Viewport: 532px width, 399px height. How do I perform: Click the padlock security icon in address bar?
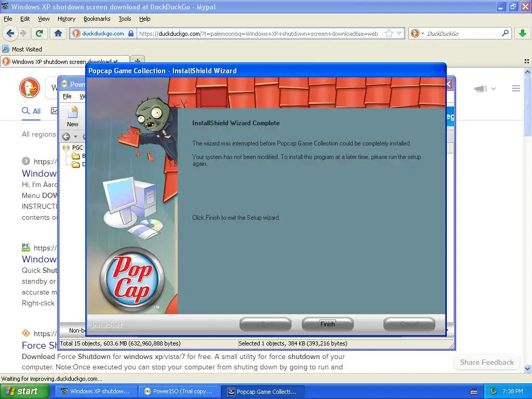[x=131, y=33]
